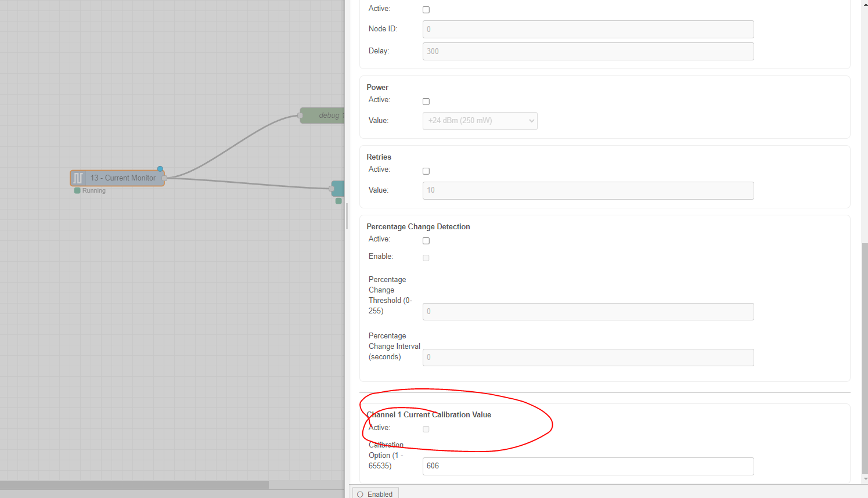
Task: Toggle the Enabled button at the bottom
Action: click(376, 494)
